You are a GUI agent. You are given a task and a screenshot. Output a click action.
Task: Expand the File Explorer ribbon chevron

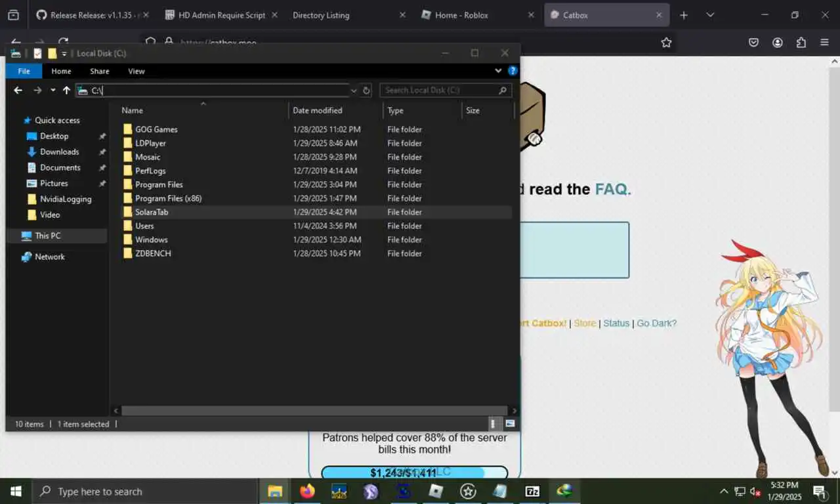point(499,71)
